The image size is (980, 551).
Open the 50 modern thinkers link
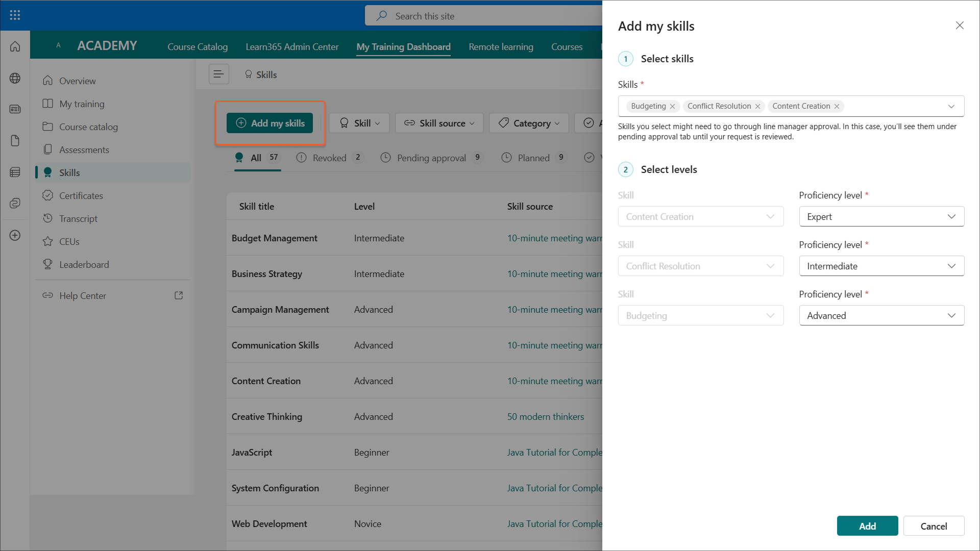[x=545, y=416]
